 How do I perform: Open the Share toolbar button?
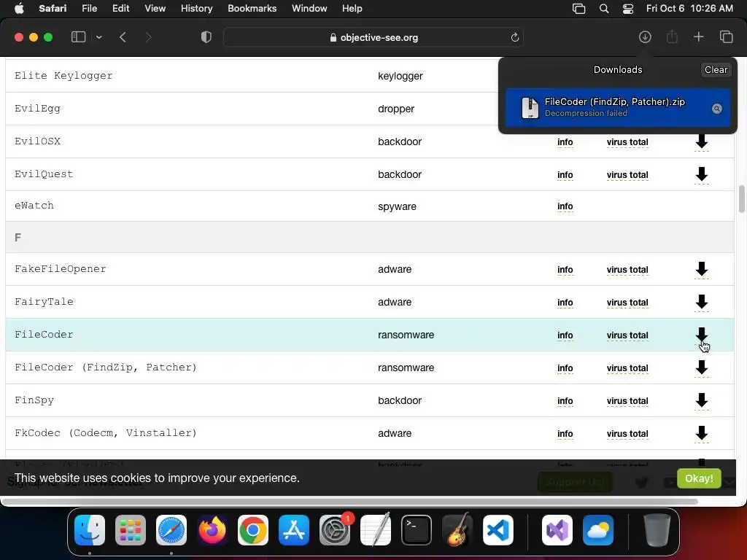point(672,37)
